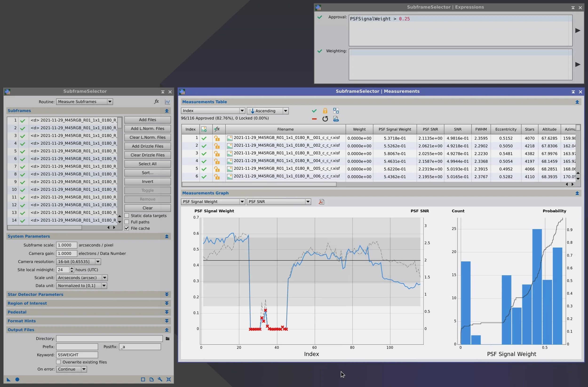Open the expressions fx icon in SubframeSelector
The width and height of the screenshot is (588, 387).
156,102
